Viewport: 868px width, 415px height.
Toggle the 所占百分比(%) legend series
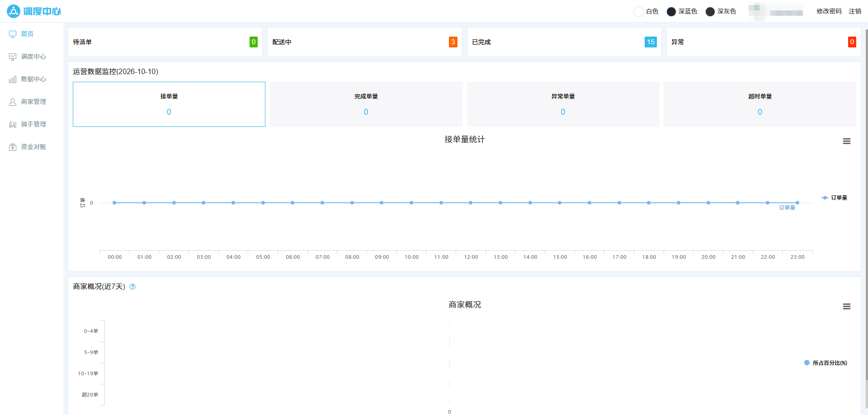click(x=826, y=363)
